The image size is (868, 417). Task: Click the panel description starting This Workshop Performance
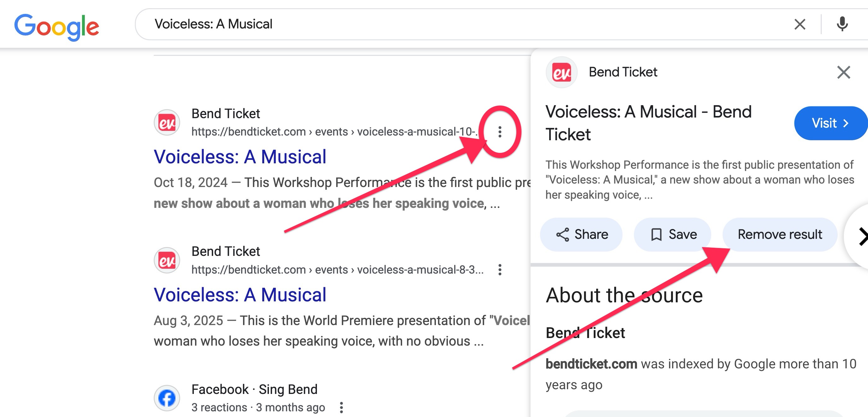pos(699,180)
